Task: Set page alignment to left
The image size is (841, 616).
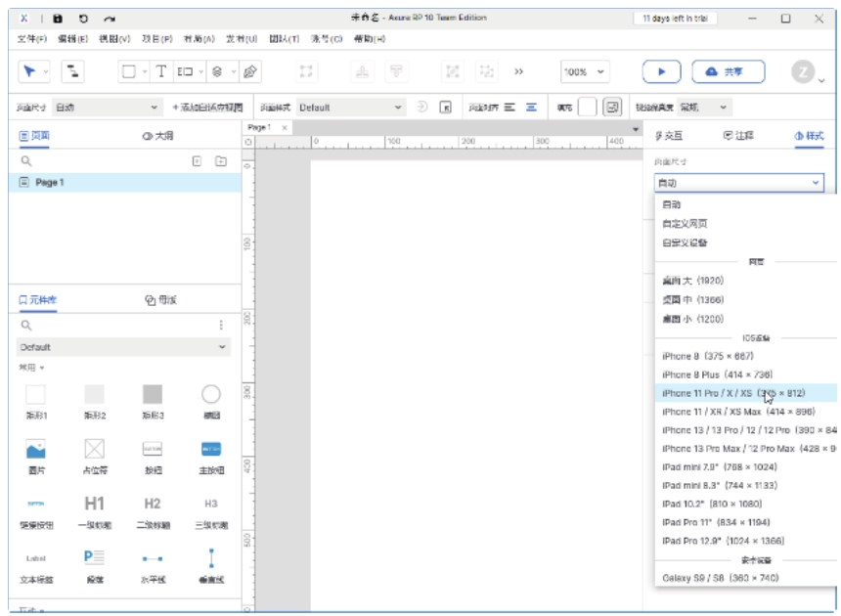Action: (x=510, y=108)
